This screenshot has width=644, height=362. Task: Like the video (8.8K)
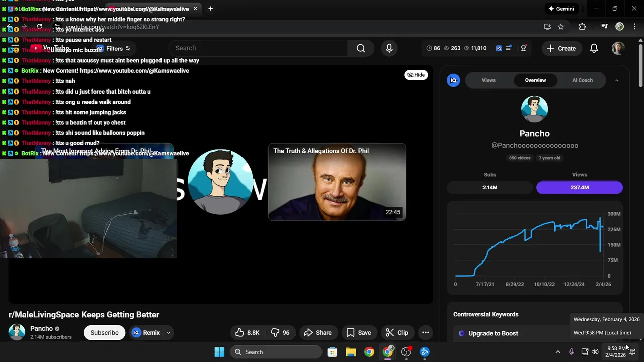click(248, 333)
